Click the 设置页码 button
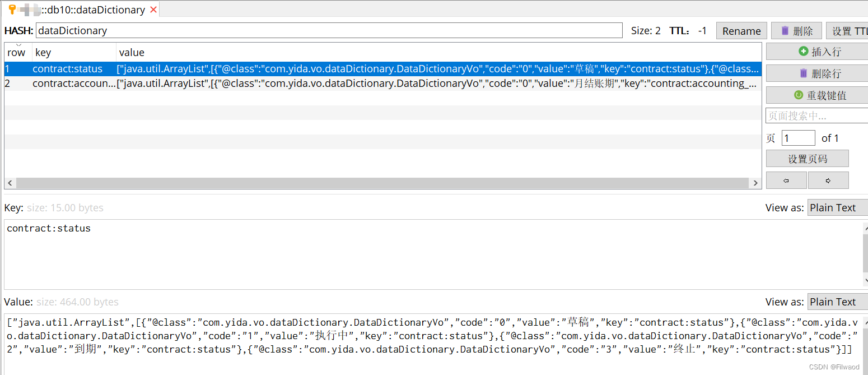 pyautogui.click(x=807, y=159)
